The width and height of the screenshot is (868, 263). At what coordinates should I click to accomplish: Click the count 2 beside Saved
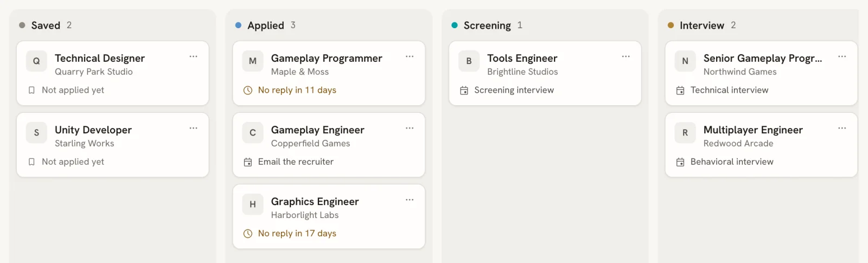[x=69, y=25]
